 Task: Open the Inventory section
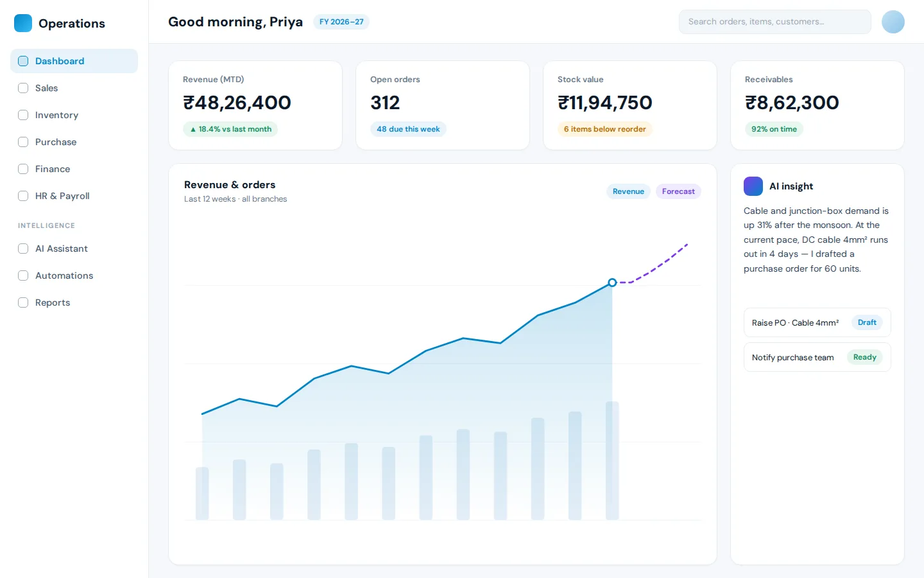click(x=74, y=115)
